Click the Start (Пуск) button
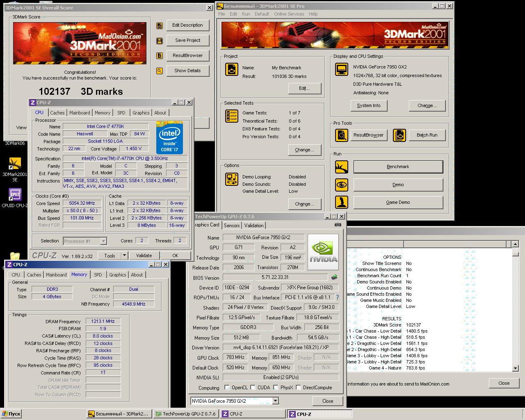The image size is (525, 420). (x=11, y=414)
